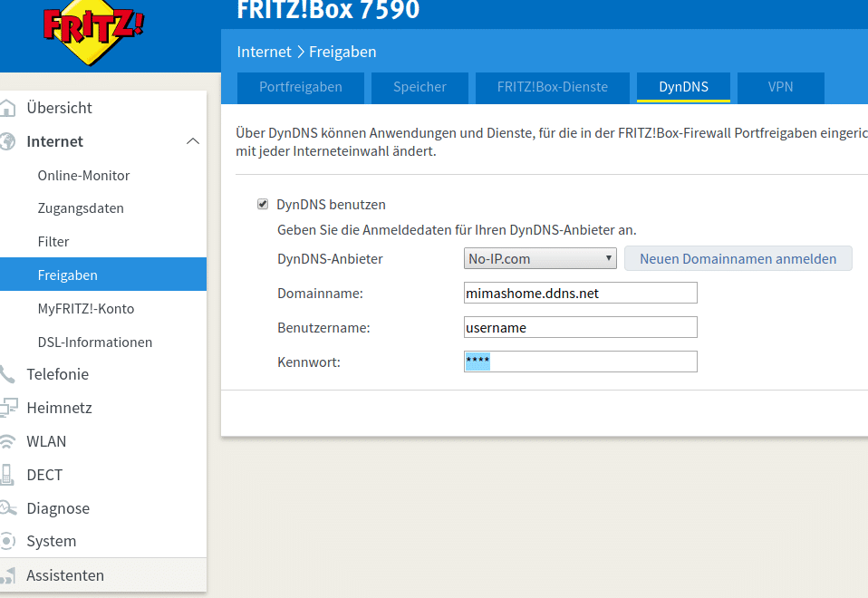
Task: Focus the Kennwort password field
Action: (x=580, y=362)
